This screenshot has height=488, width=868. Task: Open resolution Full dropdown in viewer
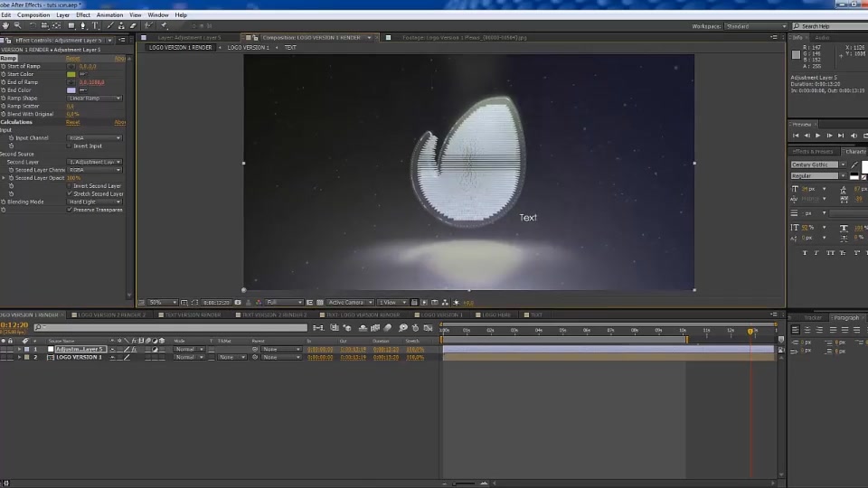coord(284,303)
